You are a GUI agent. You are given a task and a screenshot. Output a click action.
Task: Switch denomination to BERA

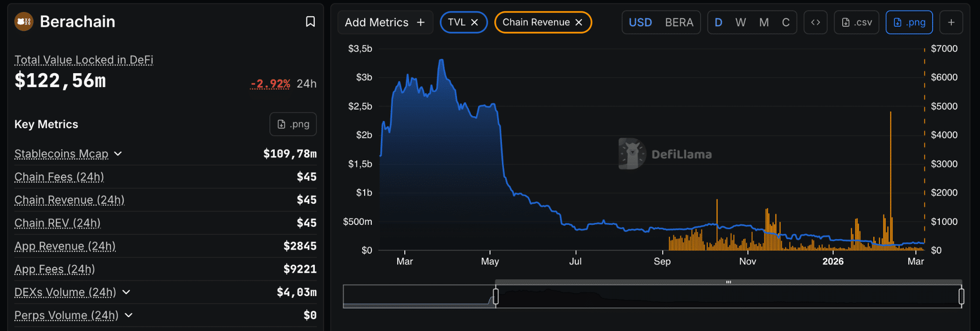click(679, 22)
